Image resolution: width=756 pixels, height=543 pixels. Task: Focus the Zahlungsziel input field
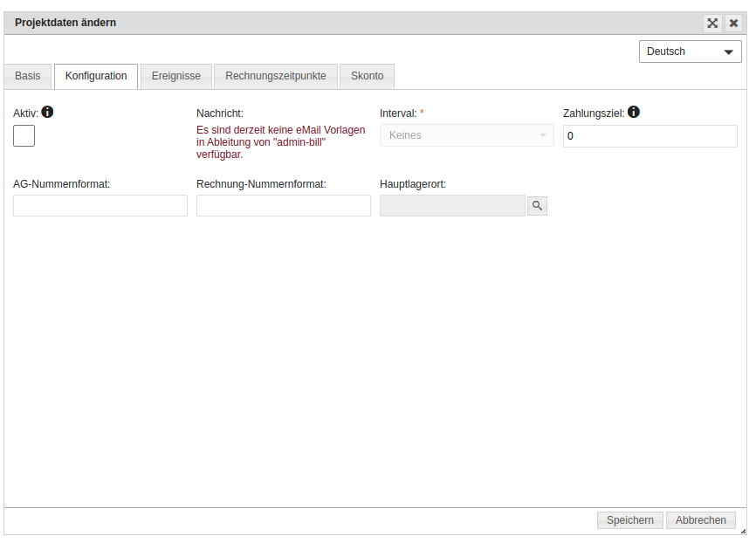point(649,136)
